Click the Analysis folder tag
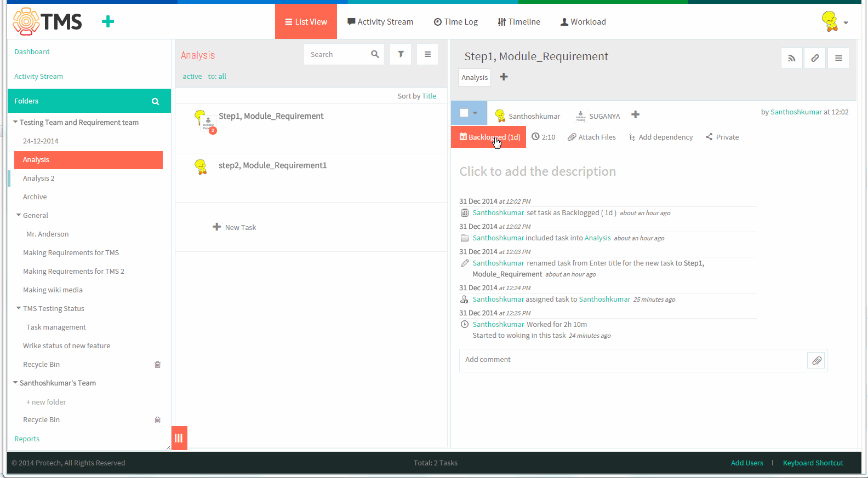This screenshot has height=478, width=868. 475,77
